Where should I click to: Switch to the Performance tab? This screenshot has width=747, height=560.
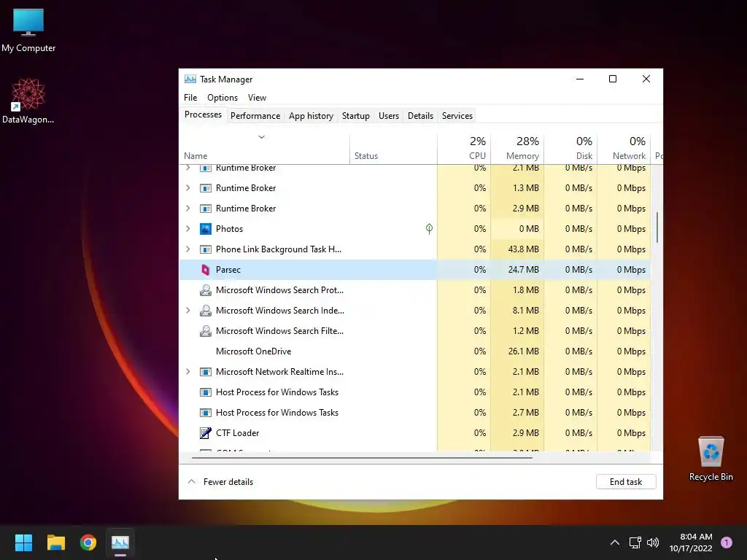(x=255, y=116)
